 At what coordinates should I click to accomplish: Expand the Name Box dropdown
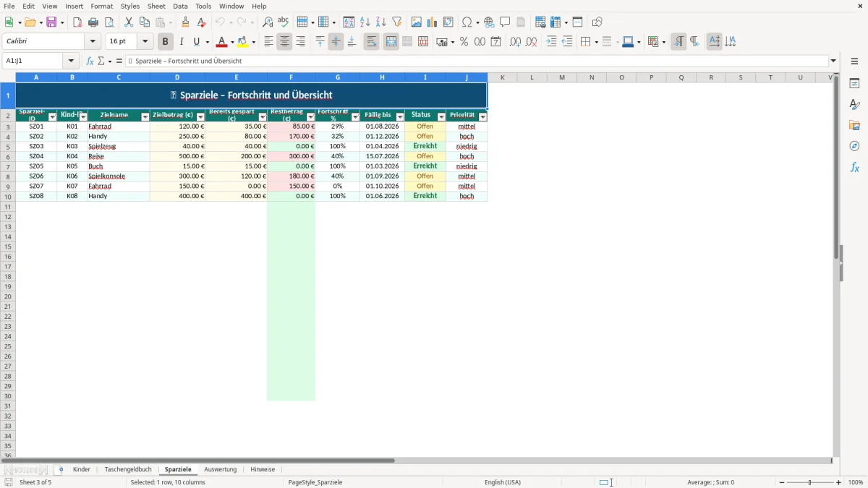coord(71,61)
